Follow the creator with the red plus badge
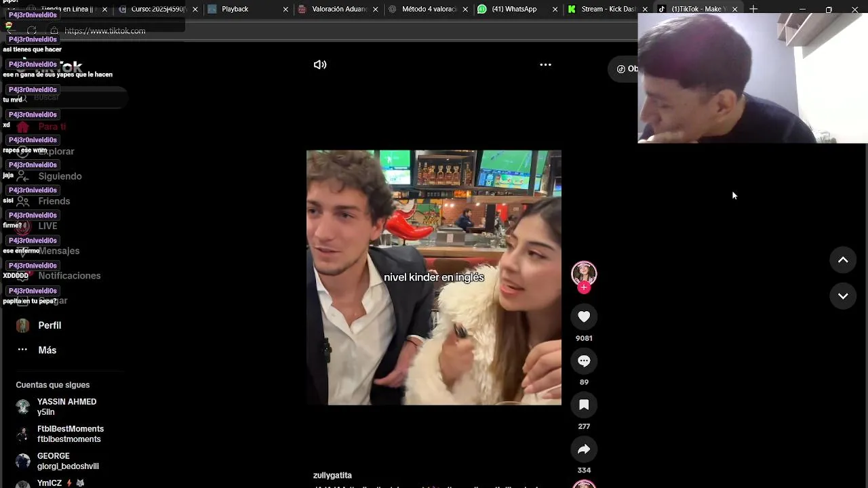868x488 pixels. coord(584,287)
